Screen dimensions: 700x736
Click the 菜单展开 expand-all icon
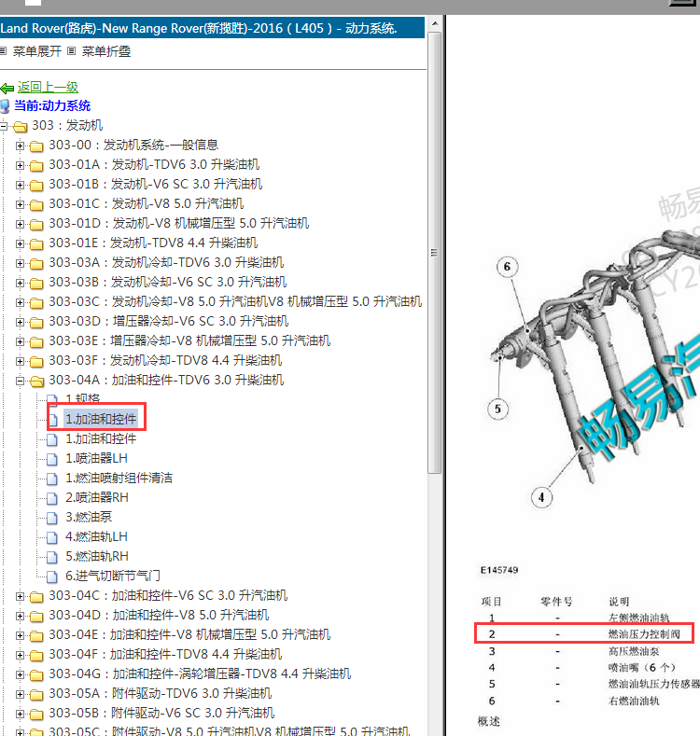click(x=3, y=50)
